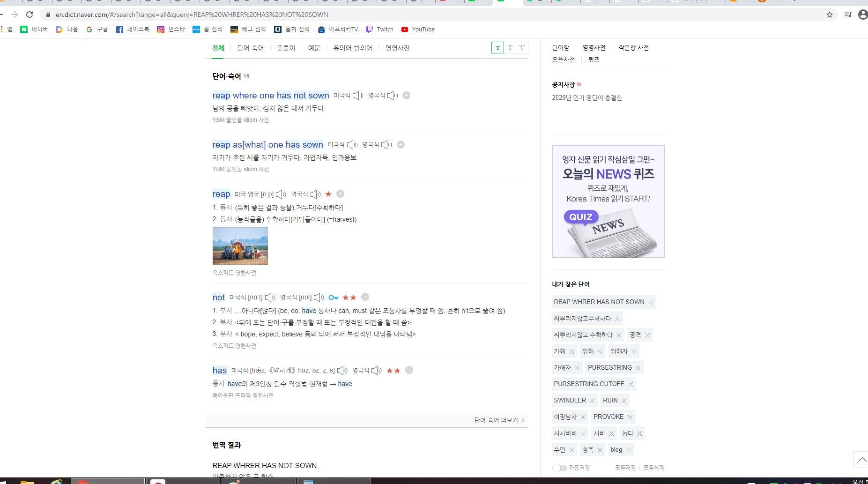
Task: Click 모두삭제 to delete all history
Action: 654,468
